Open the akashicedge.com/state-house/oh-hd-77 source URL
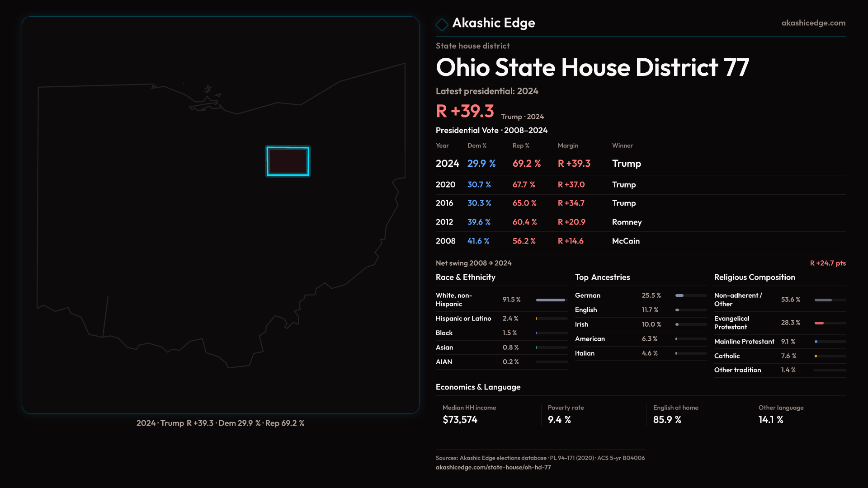The image size is (868, 488). (493, 467)
